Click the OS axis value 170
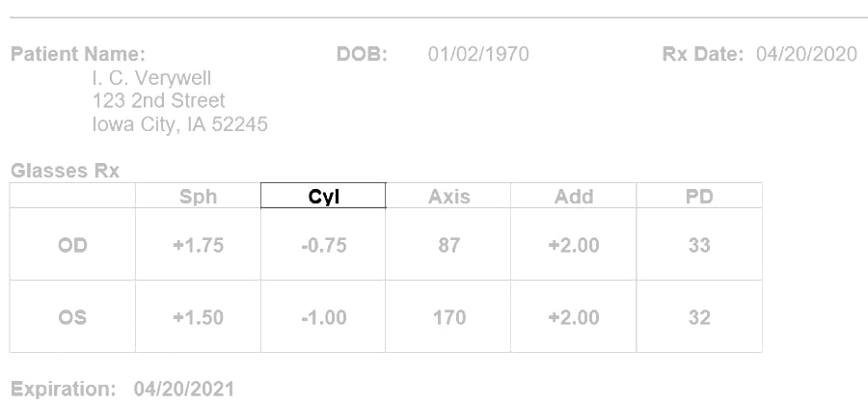 pos(448,317)
